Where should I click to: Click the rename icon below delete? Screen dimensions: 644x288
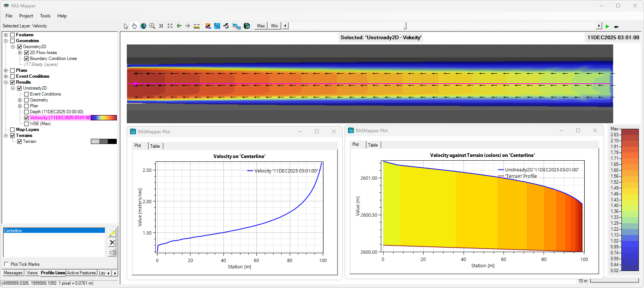click(113, 252)
